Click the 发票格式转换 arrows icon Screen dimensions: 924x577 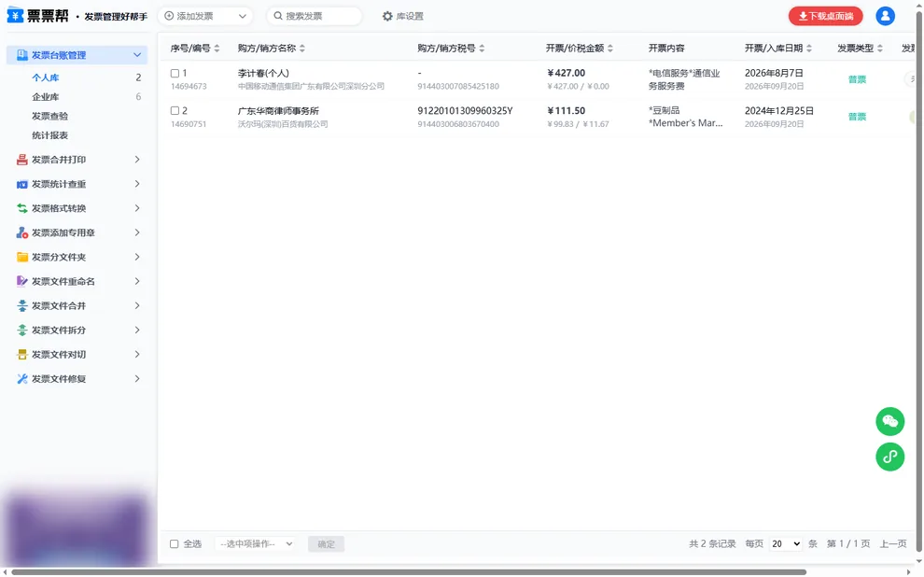[22, 208]
